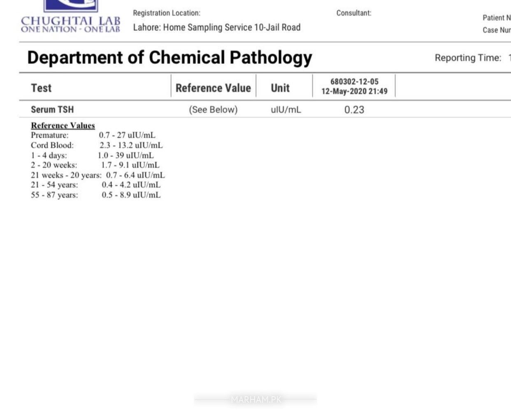
Task: Select the '21 - 54 years:' reference row
Action: [96, 185]
